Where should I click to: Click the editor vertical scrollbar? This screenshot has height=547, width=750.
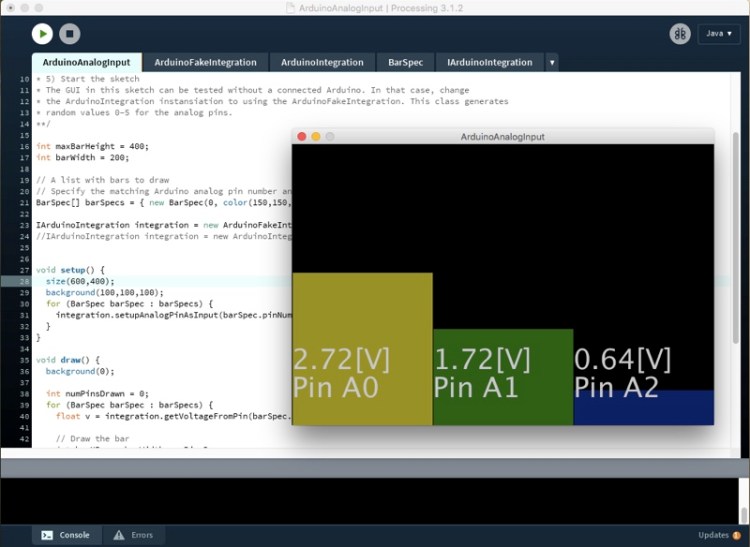click(x=736, y=200)
